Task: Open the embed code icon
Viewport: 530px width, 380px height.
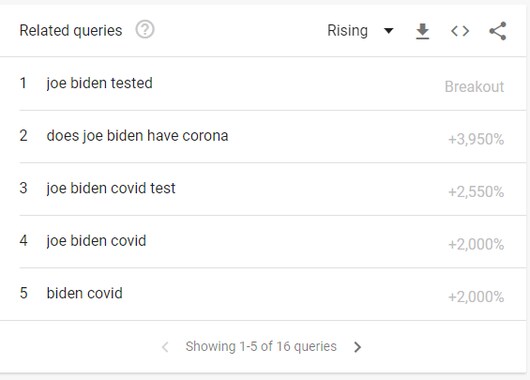Action: click(x=460, y=31)
